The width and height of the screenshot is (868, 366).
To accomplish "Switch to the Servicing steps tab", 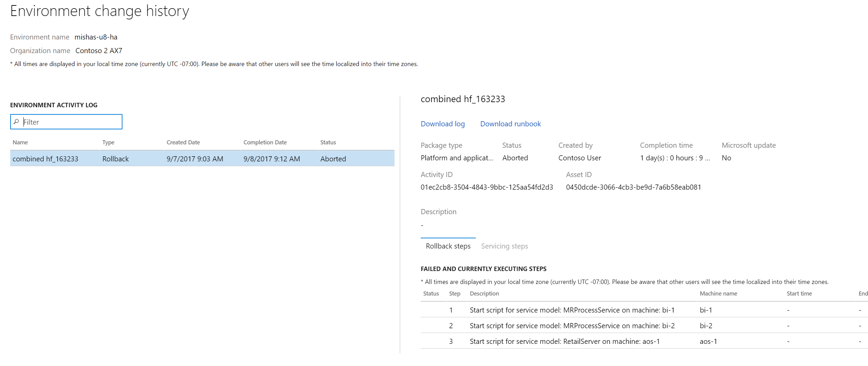I will point(504,246).
